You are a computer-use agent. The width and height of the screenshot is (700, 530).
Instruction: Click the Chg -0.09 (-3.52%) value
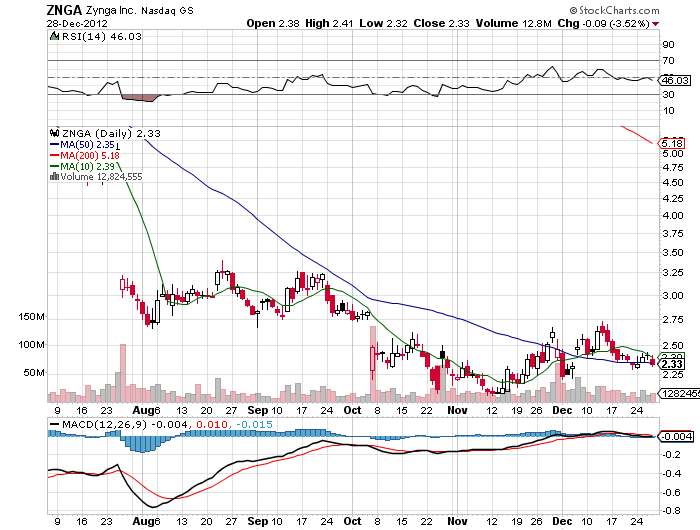click(x=603, y=23)
